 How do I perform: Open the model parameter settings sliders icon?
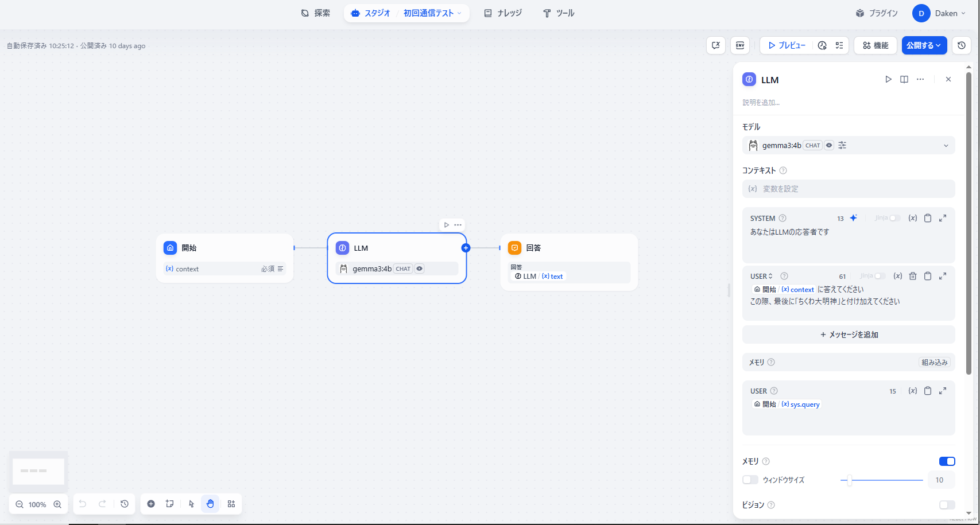click(842, 145)
